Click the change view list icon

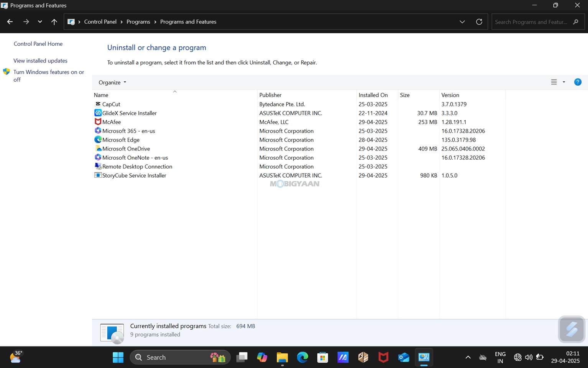(554, 82)
